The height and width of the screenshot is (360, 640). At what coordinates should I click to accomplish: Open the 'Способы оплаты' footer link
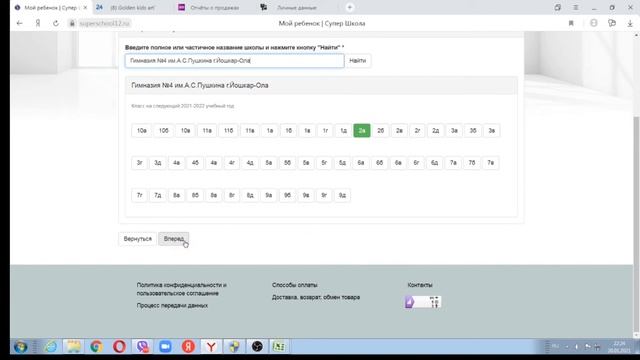coord(295,285)
